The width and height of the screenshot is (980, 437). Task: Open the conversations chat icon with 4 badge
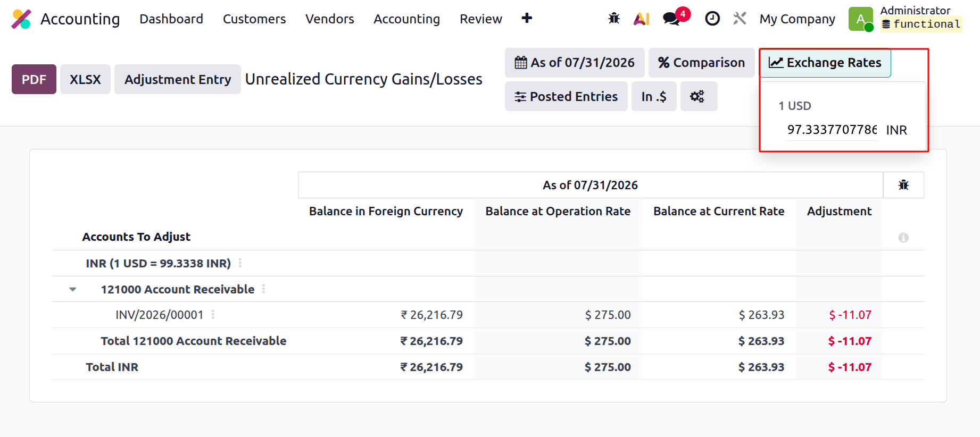pos(672,19)
